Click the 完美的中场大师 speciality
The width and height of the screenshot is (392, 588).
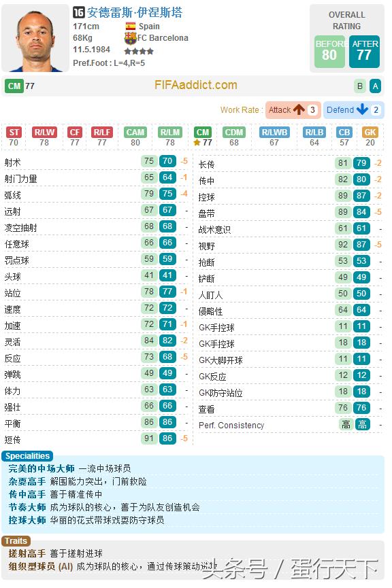42,468
